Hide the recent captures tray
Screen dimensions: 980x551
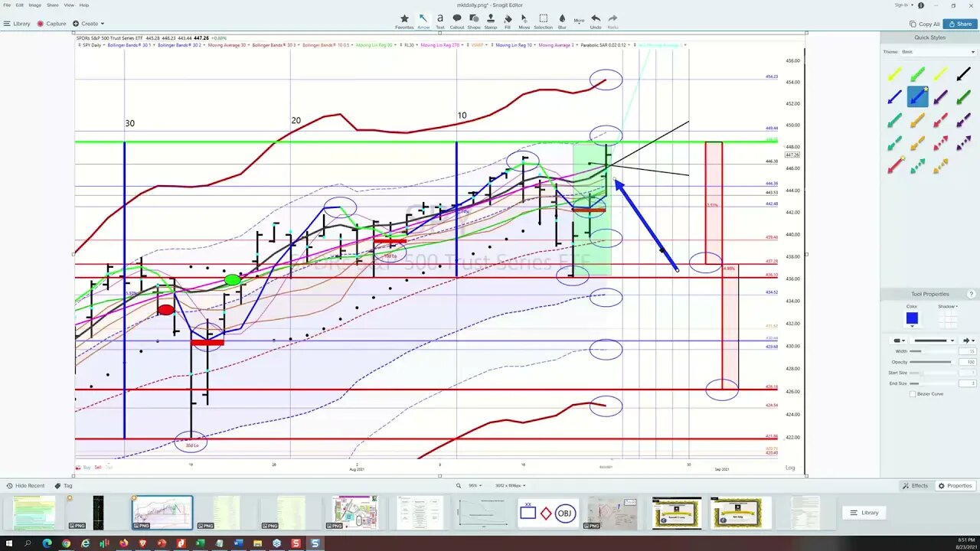coord(24,486)
